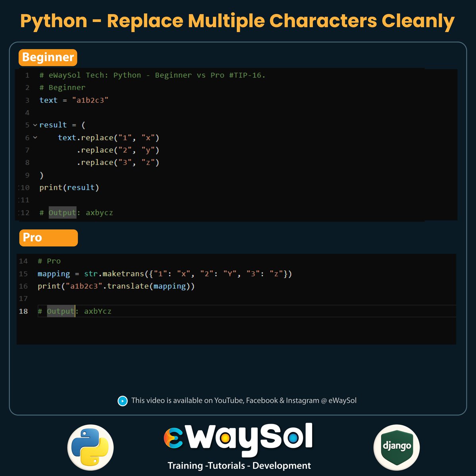This screenshot has height=476, width=476.
Task: Expand the result assignment block
Action: pyautogui.click(x=35, y=125)
